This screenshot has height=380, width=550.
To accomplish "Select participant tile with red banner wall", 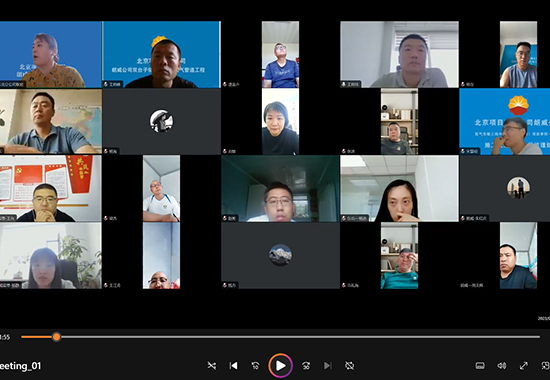I will tap(51, 188).
